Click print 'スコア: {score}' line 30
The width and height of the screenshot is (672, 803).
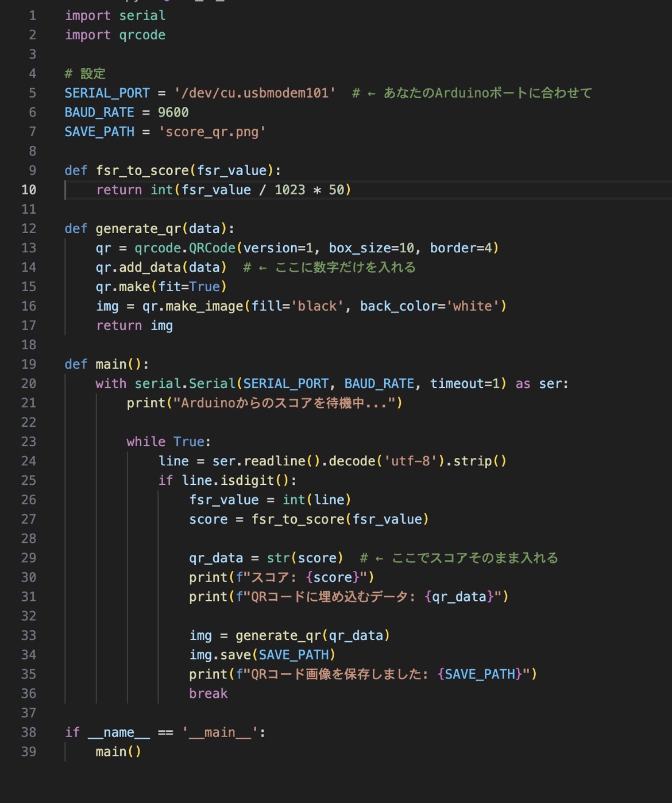click(281, 577)
